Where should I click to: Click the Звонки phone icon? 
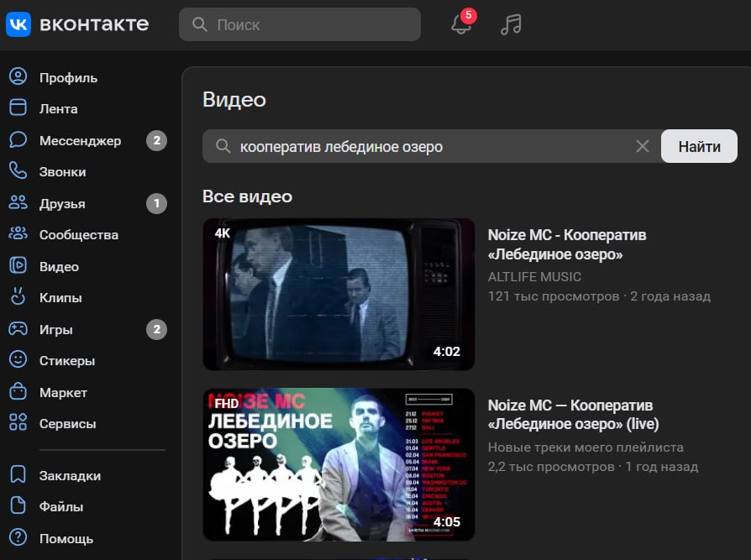pyautogui.click(x=18, y=171)
